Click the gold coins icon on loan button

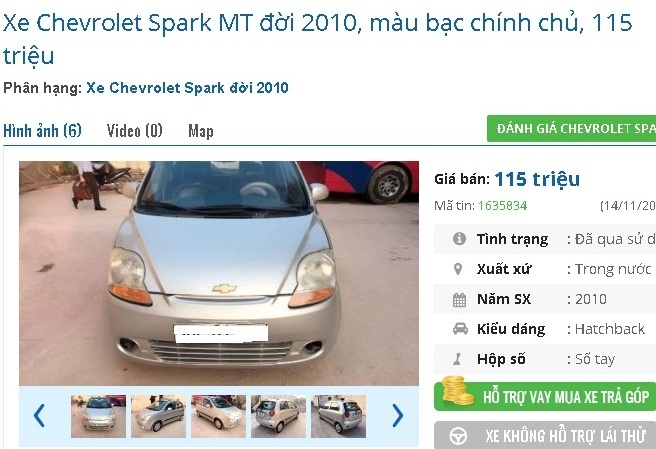click(457, 391)
